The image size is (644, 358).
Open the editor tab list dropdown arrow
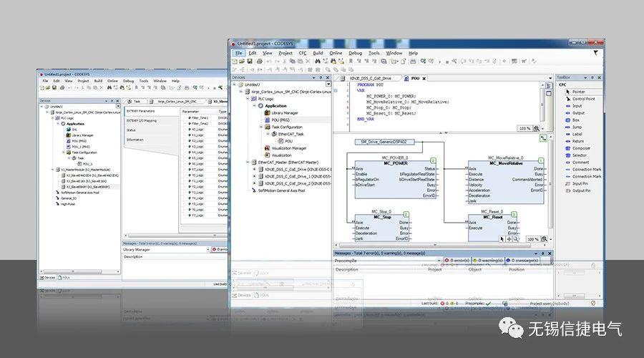pyautogui.click(x=550, y=78)
